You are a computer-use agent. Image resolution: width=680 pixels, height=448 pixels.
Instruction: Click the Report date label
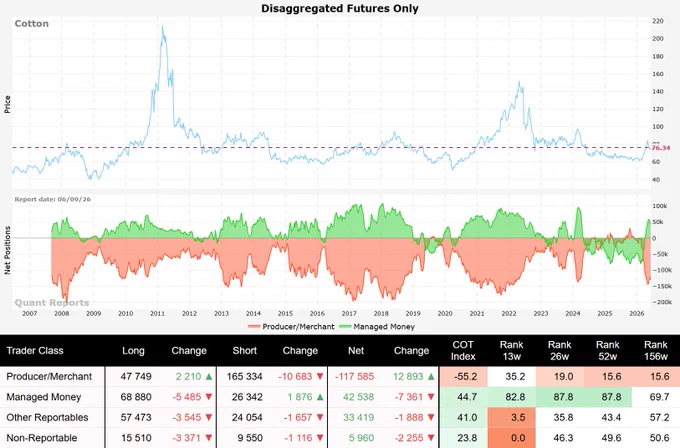click(52, 199)
